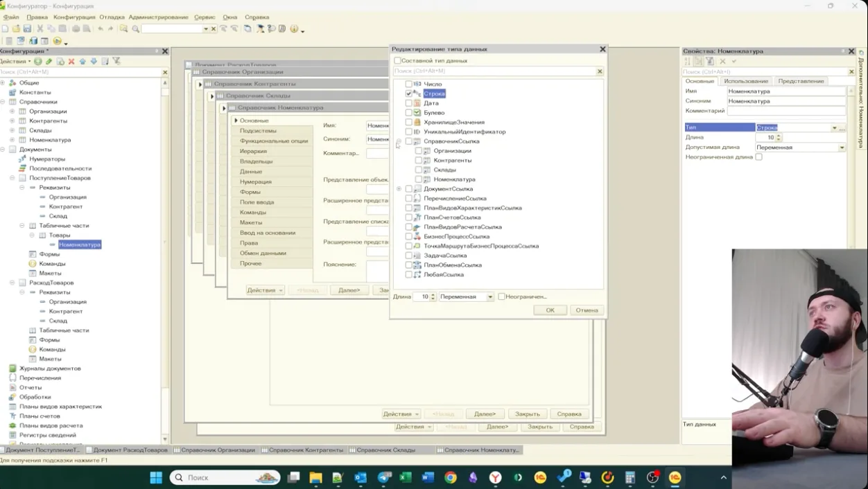Image resolution: width=868 pixels, height=489 pixels.
Task: Click the edit pencil icon in Configuration toolbar
Action: (x=49, y=62)
